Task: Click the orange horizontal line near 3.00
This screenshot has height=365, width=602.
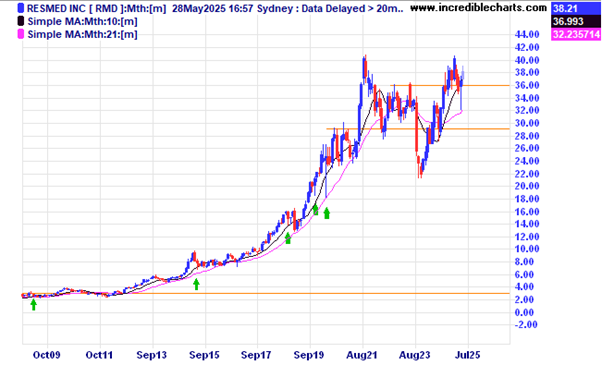Action: coord(266,294)
